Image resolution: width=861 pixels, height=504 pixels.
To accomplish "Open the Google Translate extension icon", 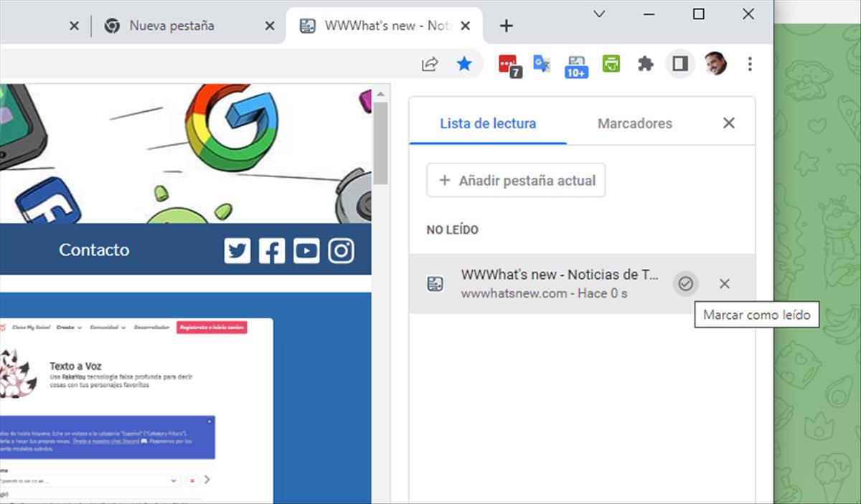I will coord(542,65).
